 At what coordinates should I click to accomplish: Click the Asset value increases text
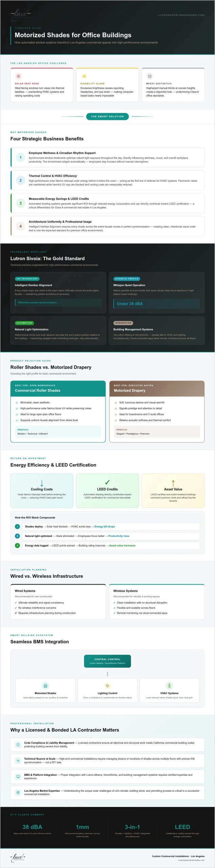[122, 546]
